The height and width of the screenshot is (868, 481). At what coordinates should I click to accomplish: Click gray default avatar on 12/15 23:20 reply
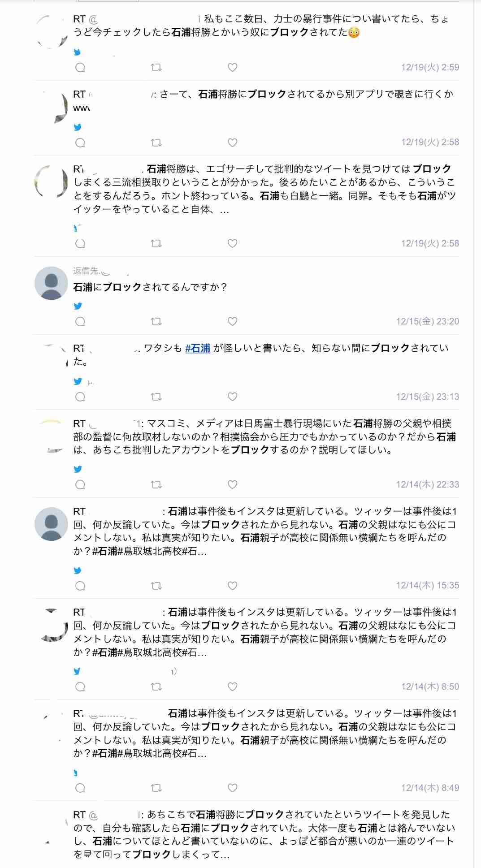pyautogui.click(x=51, y=283)
